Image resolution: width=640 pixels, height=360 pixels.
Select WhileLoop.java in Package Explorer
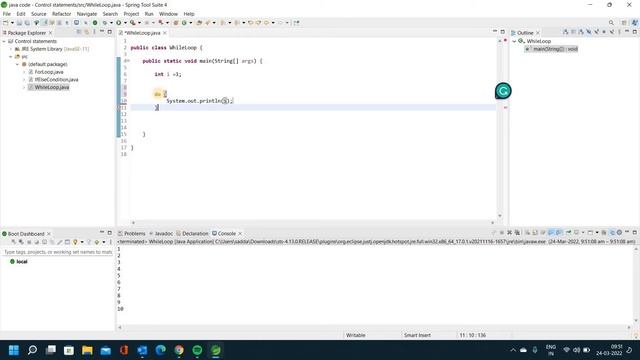tap(52, 87)
